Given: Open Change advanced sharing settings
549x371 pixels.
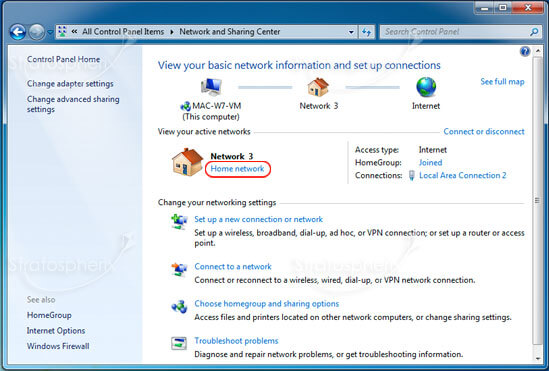Looking at the screenshot, I should (73, 104).
